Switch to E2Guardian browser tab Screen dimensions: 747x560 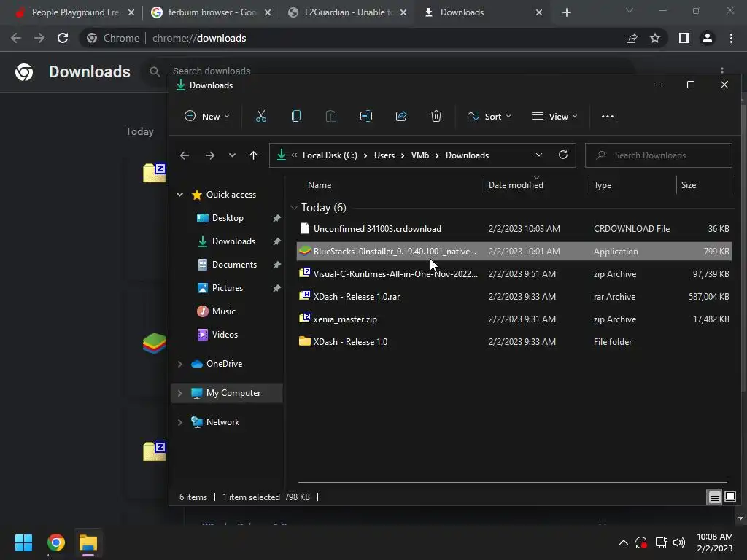tap(349, 12)
